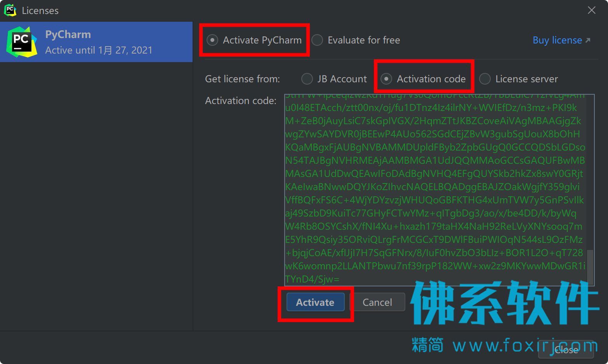Close the Licenses window with the X icon
The image size is (608, 364).
591,10
